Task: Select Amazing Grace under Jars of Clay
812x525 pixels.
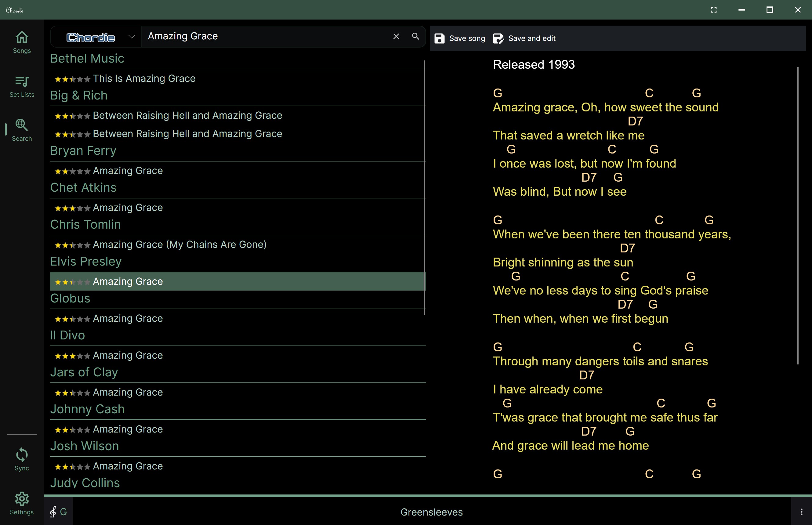Action: click(237, 392)
